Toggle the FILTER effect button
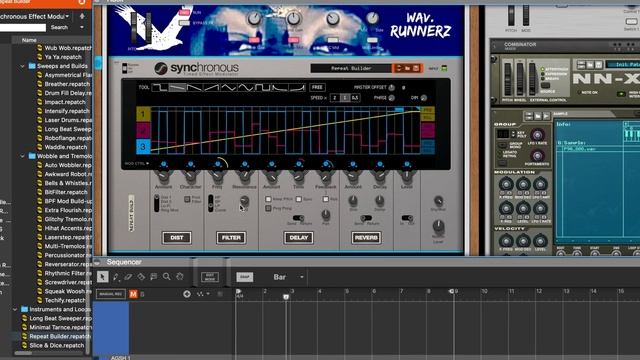This screenshot has width=640, height=360. (231, 238)
